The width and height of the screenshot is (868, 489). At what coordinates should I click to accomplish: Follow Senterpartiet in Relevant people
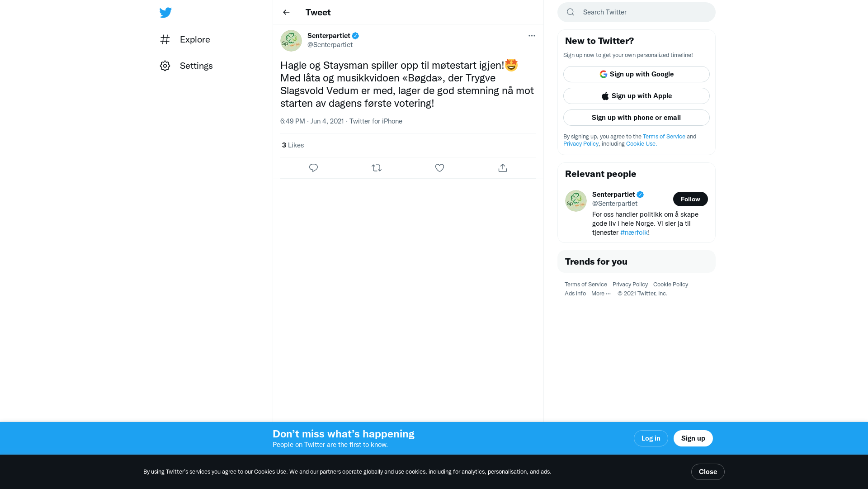coord(690,199)
